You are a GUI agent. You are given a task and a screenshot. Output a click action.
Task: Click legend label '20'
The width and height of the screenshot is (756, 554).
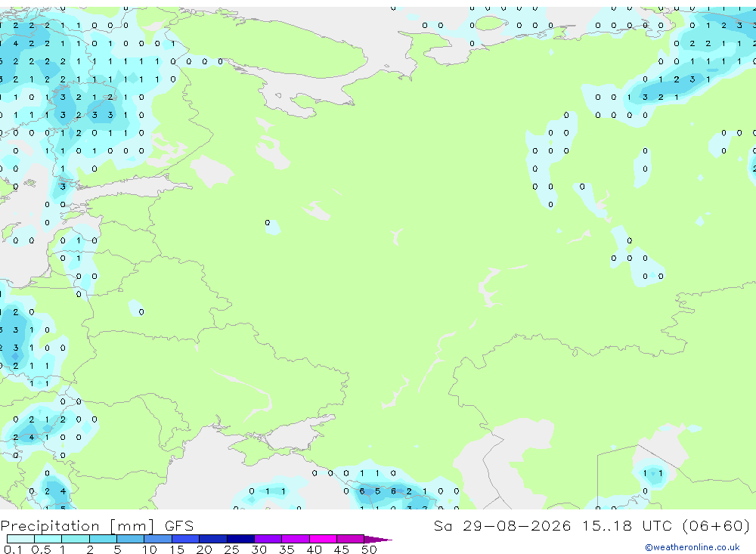point(204,549)
